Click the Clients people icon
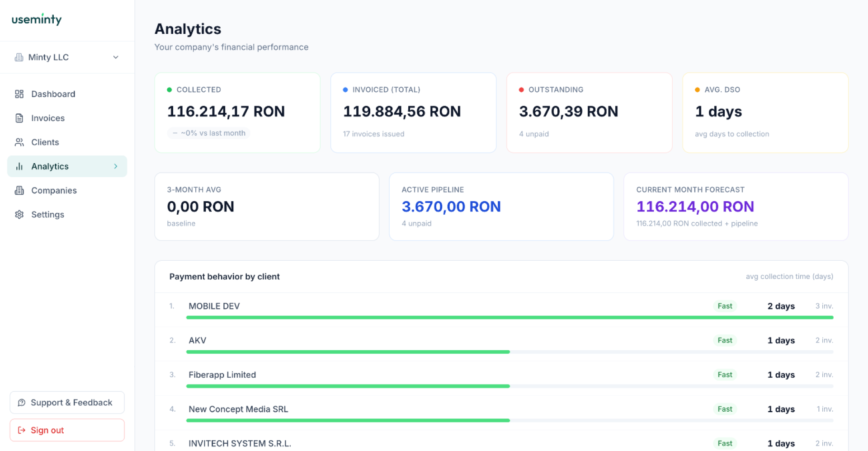Viewport: 868px width, 451px height. point(19,142)
